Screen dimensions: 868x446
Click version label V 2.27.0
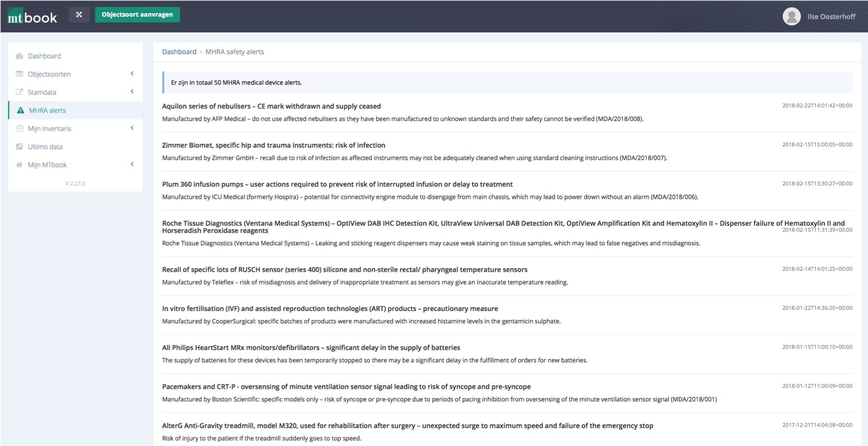click(x=75, y=184)
